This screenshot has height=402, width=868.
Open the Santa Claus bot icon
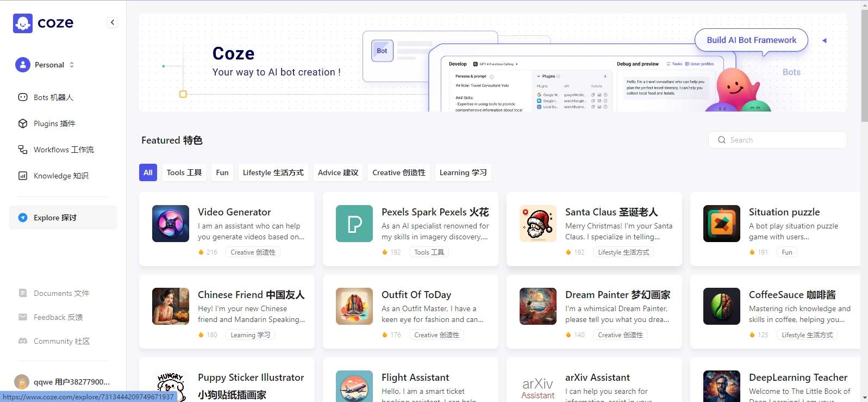538,224
